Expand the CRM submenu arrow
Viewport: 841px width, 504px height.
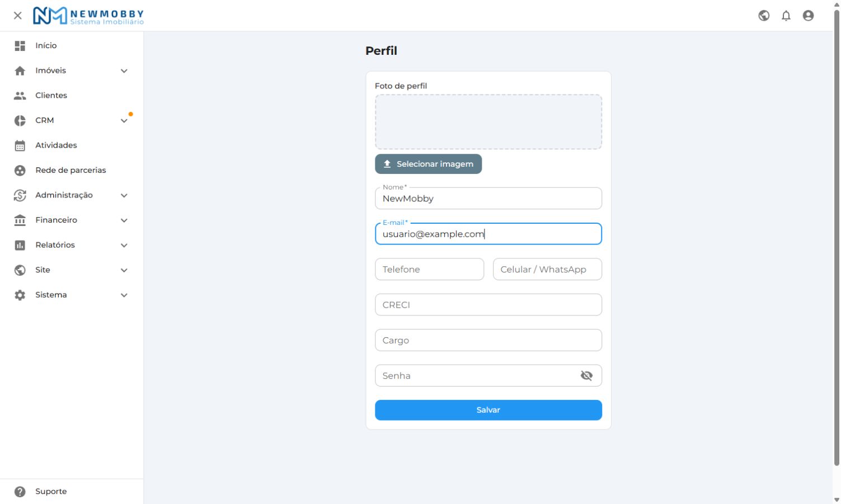coord(124,121)
